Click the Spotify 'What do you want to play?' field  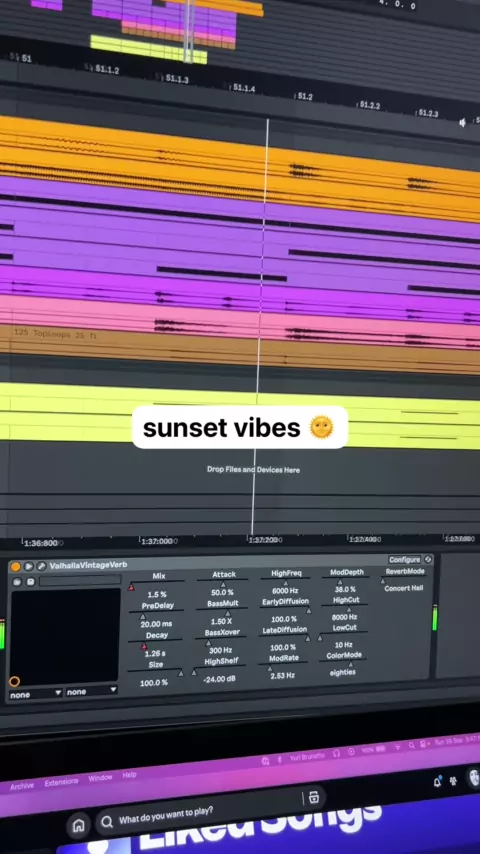pyautogui.click(x=210, y=810)
